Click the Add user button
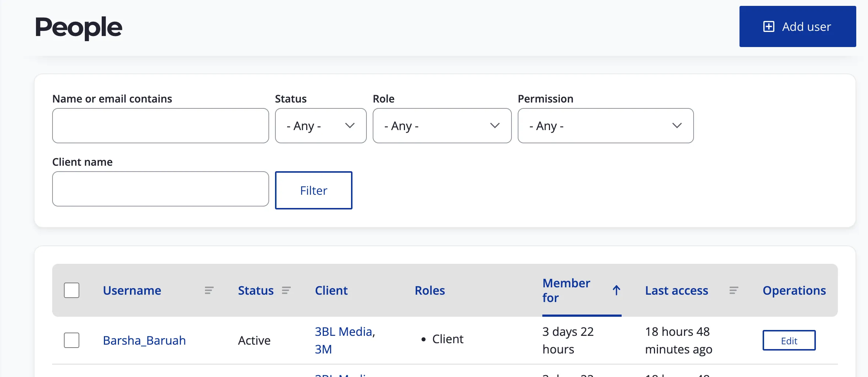868x377 pixels. coord(798,26)
